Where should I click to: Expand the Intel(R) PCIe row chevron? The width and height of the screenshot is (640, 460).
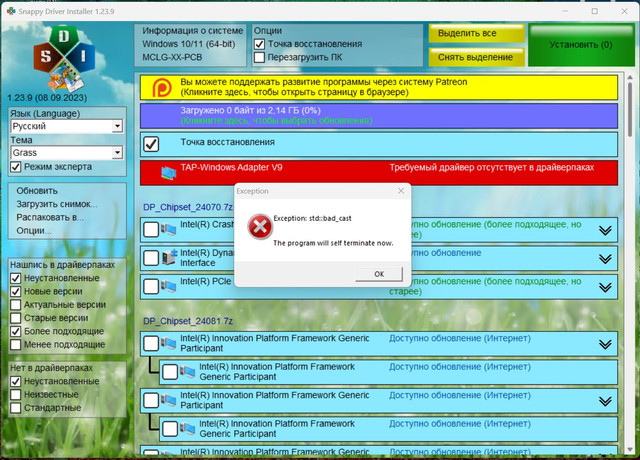(x=605, y=287)
